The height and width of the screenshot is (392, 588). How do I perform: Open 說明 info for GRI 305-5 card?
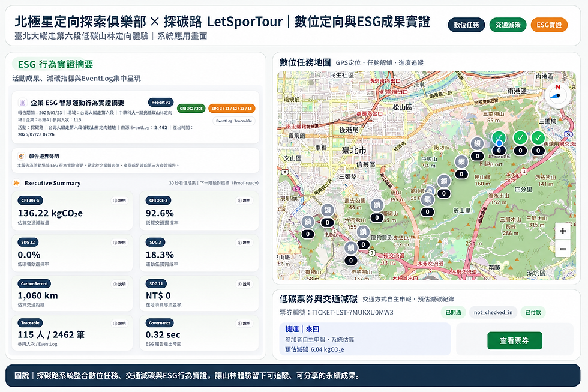(x=119, y=201)
